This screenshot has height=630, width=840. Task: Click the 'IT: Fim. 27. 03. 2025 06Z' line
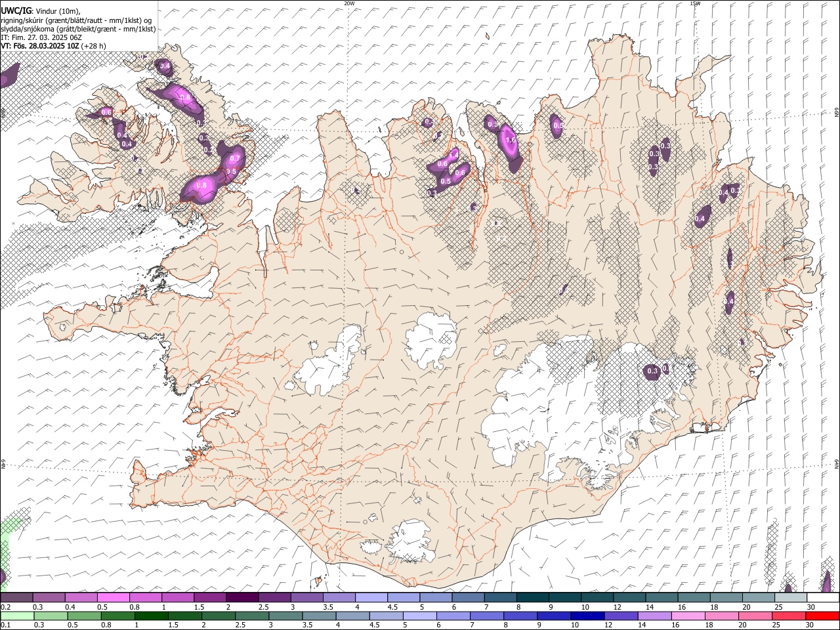point(41,37)
